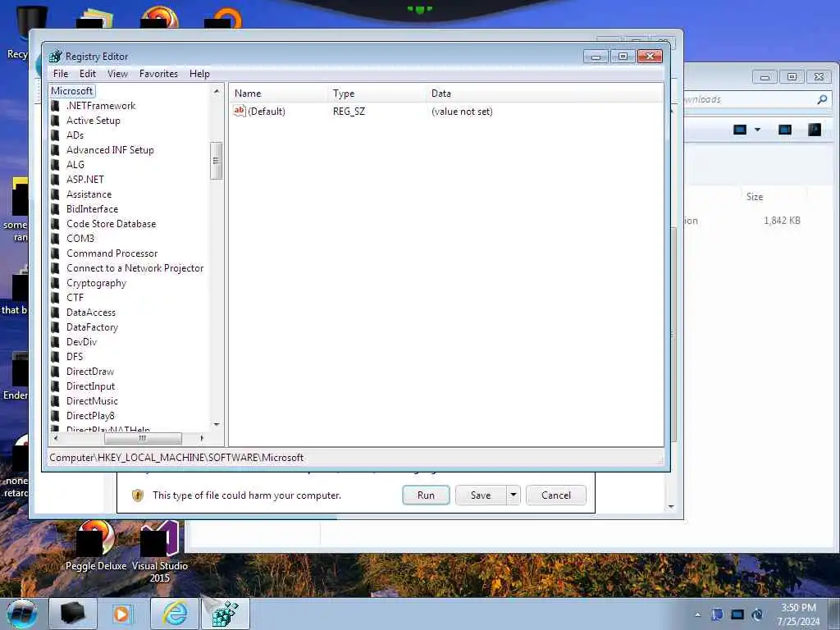Open Windows Media Player taskbar icon
The height and width of the screenshot is (630, 840).
122,614
